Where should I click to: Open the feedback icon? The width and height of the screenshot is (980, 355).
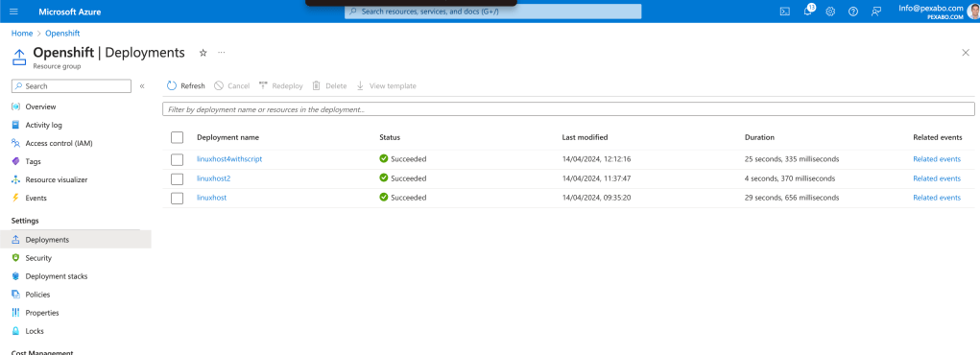click(876, 12)
